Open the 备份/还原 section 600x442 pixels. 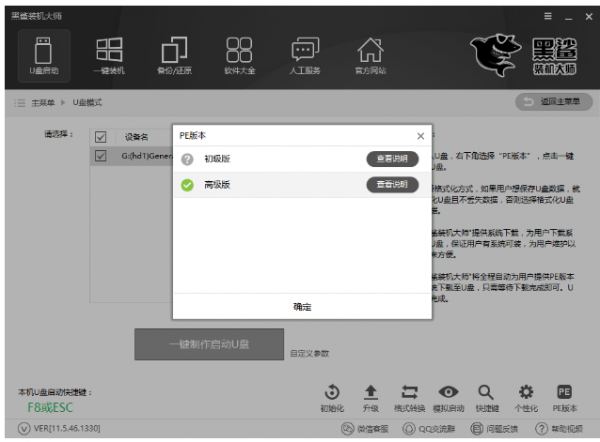pos(174,56)
